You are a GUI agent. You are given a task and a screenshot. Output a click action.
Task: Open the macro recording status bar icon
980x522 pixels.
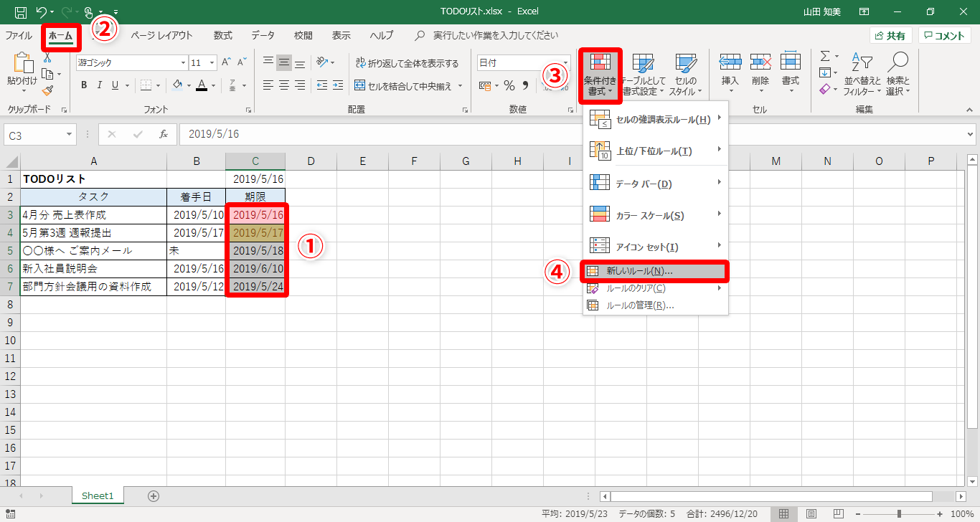coord(9,514)
